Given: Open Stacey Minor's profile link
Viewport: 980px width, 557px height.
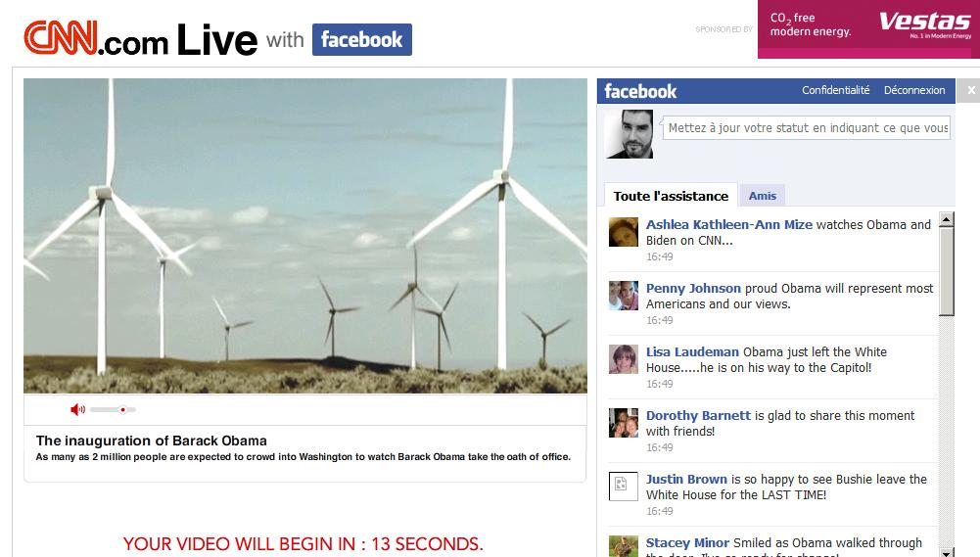Looking at the screenshot, I should click(x=687, y=543).
